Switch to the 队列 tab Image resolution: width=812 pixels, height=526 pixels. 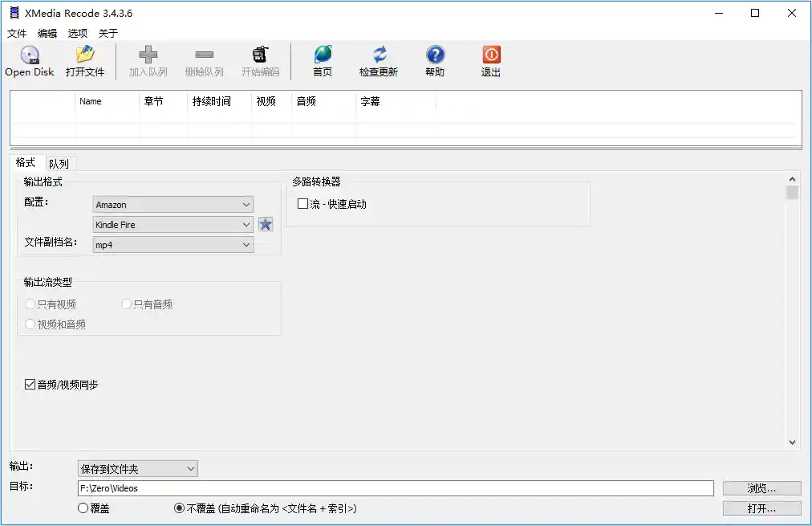pyautogui.click(x=59, y=164)
